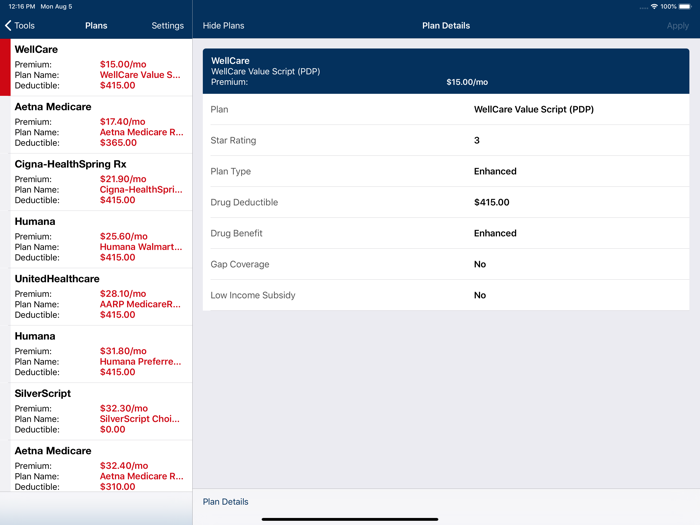
Task: Select the WellCare plan in the list
Action: tap(96, 67)
